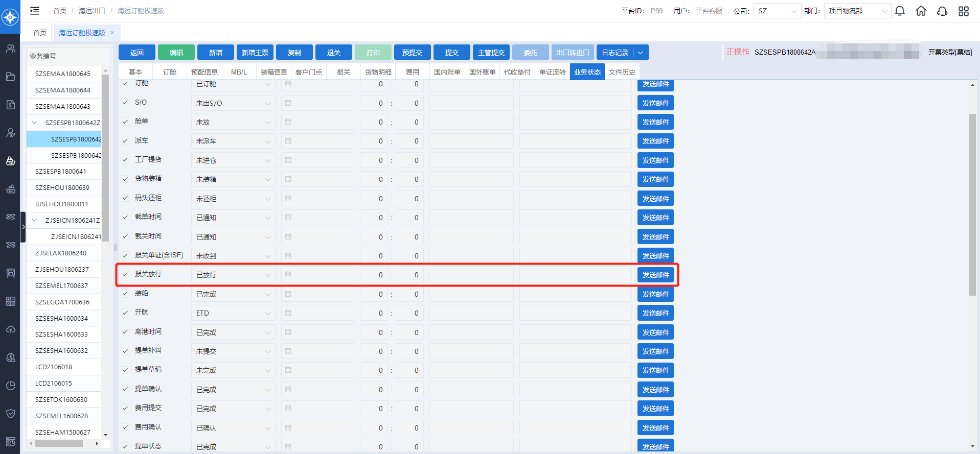Toggle the sidebar menu collapse icon
980x454 pixels.
[x=35, y=11]
